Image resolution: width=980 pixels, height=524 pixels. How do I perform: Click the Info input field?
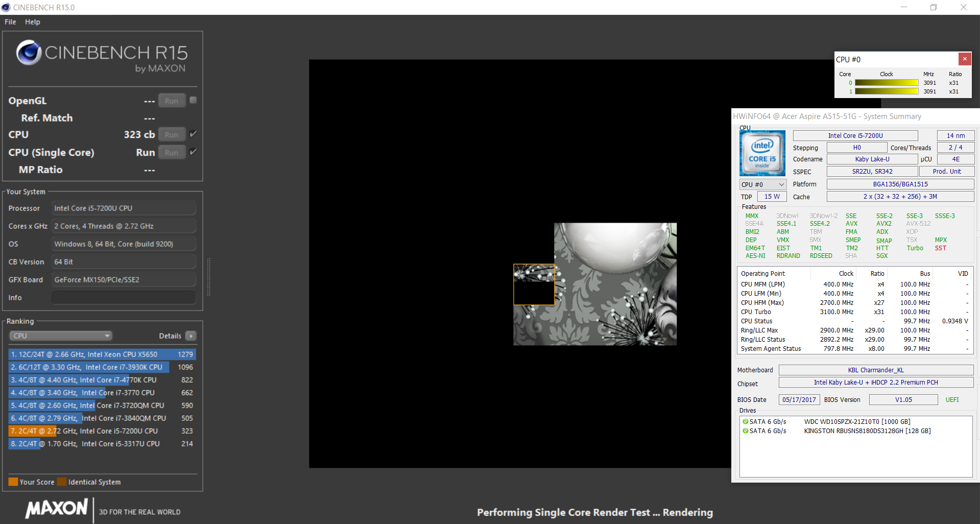tap(124, 297)
